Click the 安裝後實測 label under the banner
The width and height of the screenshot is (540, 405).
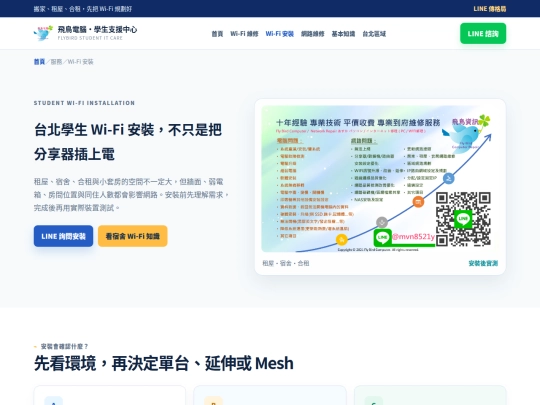click(483, 263)
